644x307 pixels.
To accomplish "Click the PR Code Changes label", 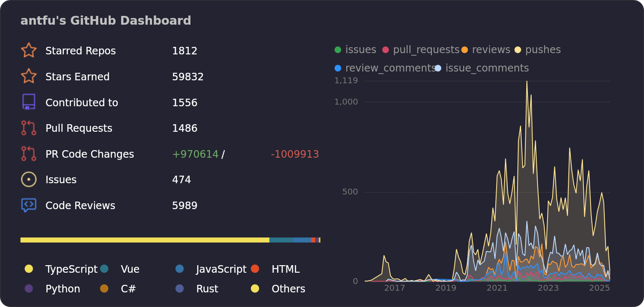I will point(90,154).
